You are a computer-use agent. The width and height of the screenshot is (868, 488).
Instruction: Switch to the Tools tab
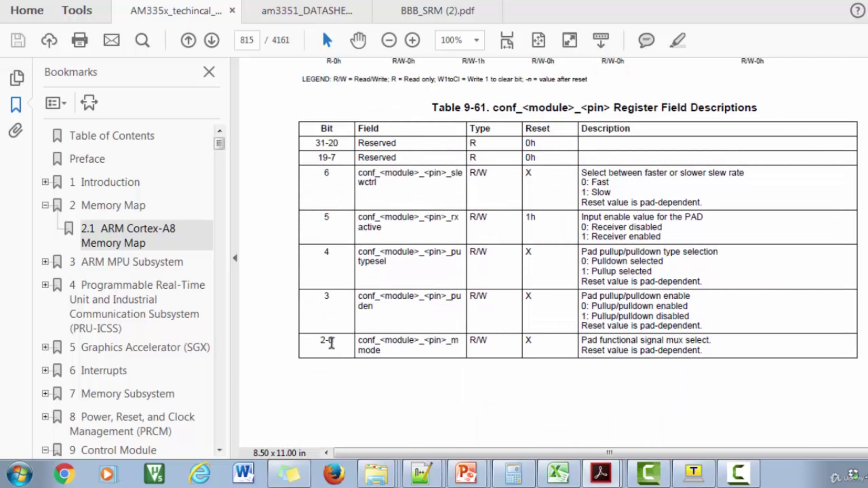(x=77, y=10)
